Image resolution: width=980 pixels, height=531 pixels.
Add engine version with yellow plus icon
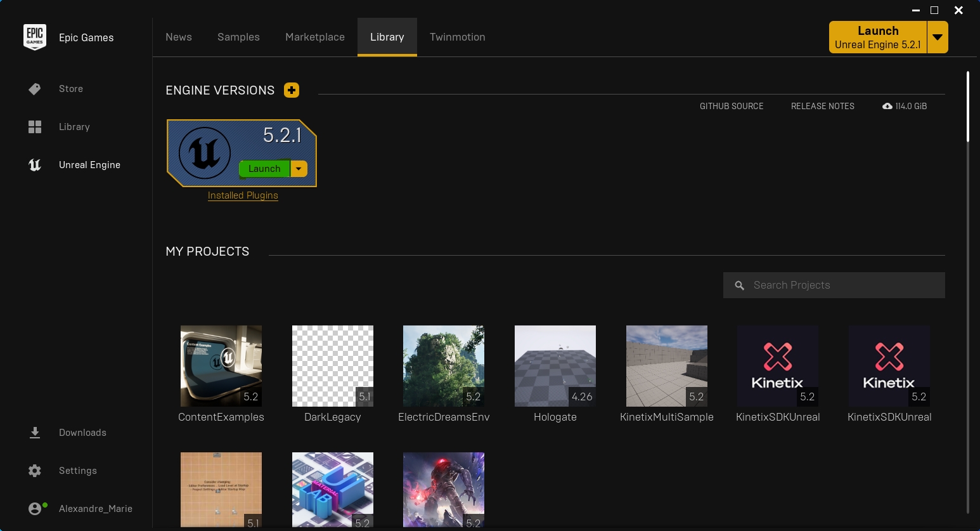[x=292, y=90]
